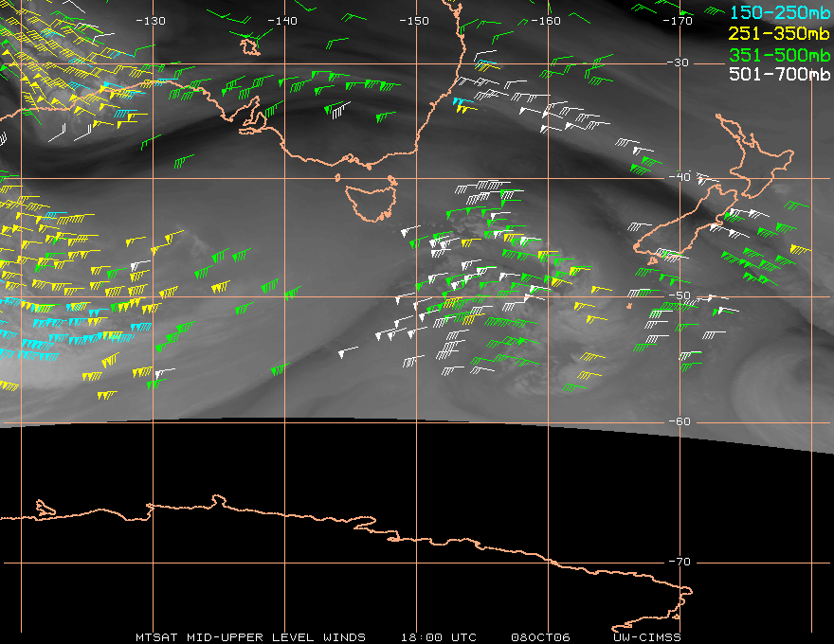This screenshot has height=644, width=834.
Task: Click the 18:00 UTC timestamp
Action: tap(438, 637)
